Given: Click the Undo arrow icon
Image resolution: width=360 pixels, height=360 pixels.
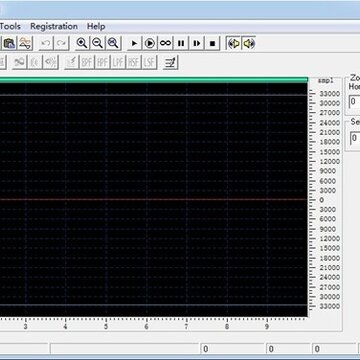Looking at the screenshot, I should tap(46, 43).
